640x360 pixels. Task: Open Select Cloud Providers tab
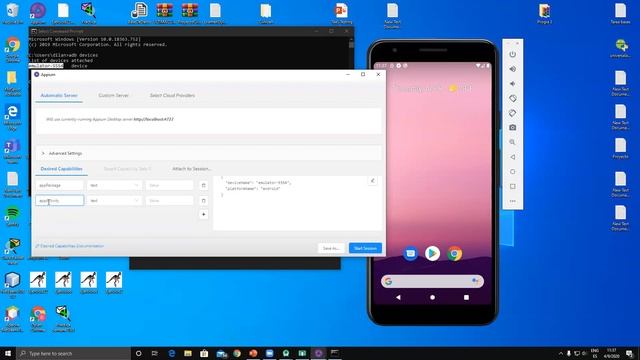click(172, 95)
